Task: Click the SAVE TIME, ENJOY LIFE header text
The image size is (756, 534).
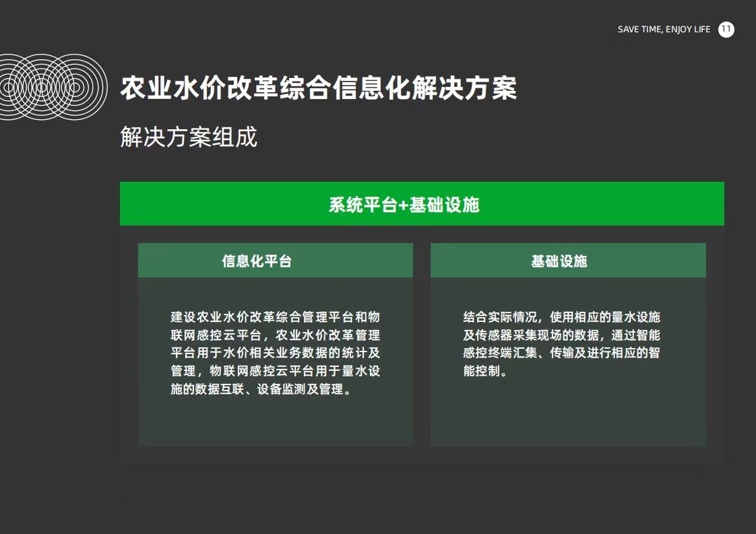Action: (x=664, y=30)
